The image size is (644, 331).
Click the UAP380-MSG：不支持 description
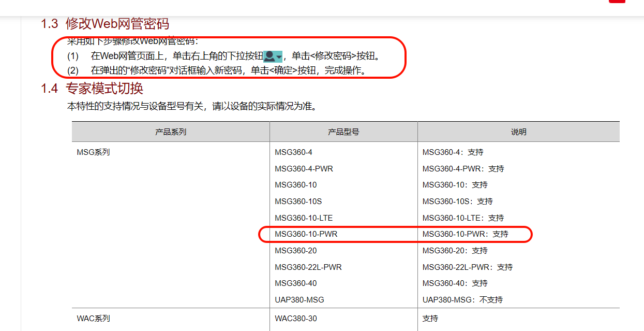(x=462, y=299)
